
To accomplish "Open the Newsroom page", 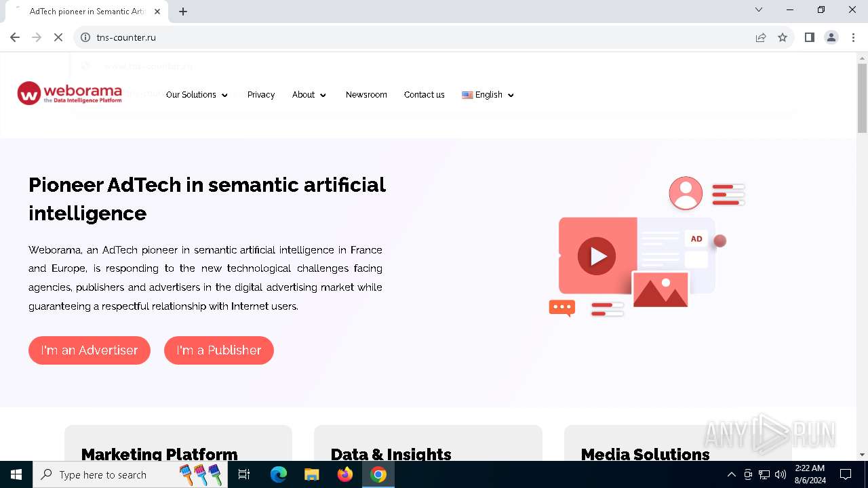I will 366,95.
